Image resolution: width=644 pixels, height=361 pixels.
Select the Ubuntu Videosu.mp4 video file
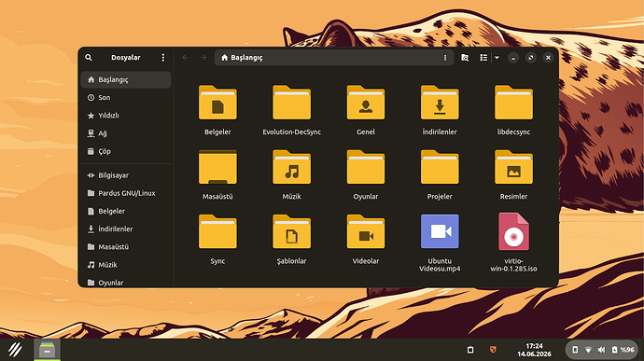click(x=440, y=231)
